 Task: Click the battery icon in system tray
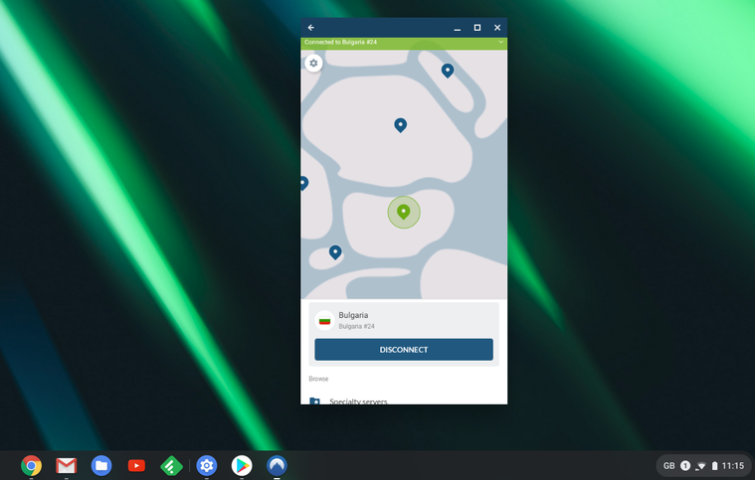click(x=715, y=466)
